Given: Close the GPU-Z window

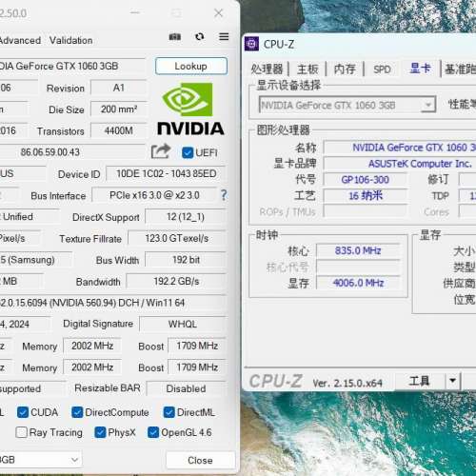Looking at the screenshot, I should tap(218, 13).
